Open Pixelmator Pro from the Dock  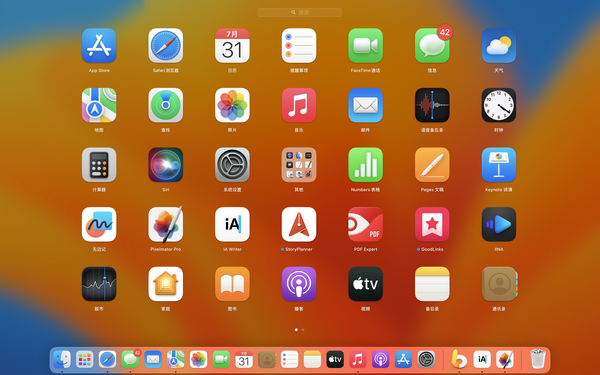[x=505, y=359]
